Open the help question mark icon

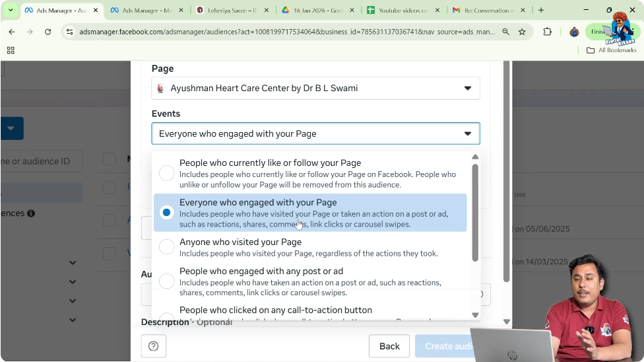(x=154, y=346)
